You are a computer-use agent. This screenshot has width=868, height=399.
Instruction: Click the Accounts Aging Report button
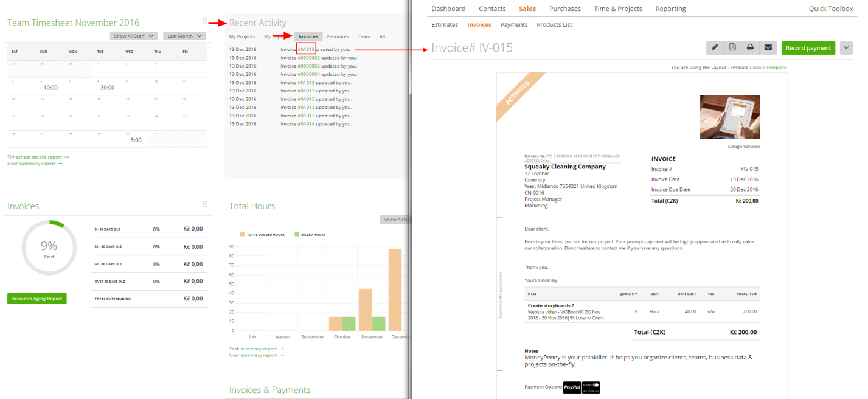point(36,299)
